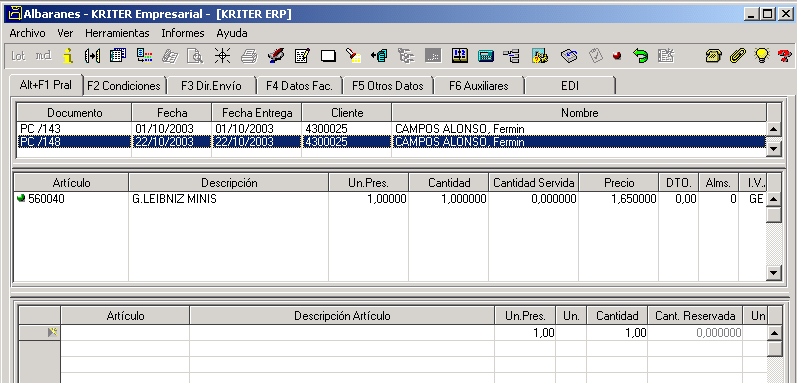Click the picture with question mark icon
The image size is (797, 383).
[x=540, y=55]
